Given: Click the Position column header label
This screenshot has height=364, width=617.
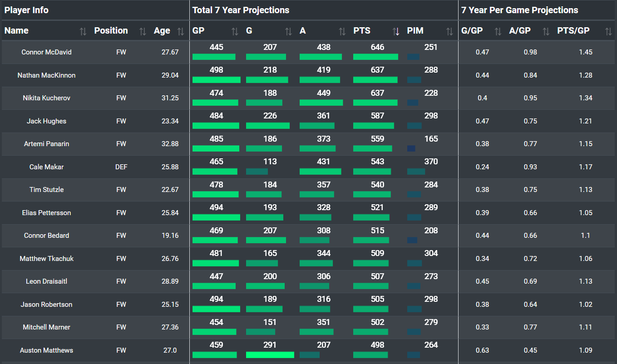Looking at the screenshot, I should [111, 30].
